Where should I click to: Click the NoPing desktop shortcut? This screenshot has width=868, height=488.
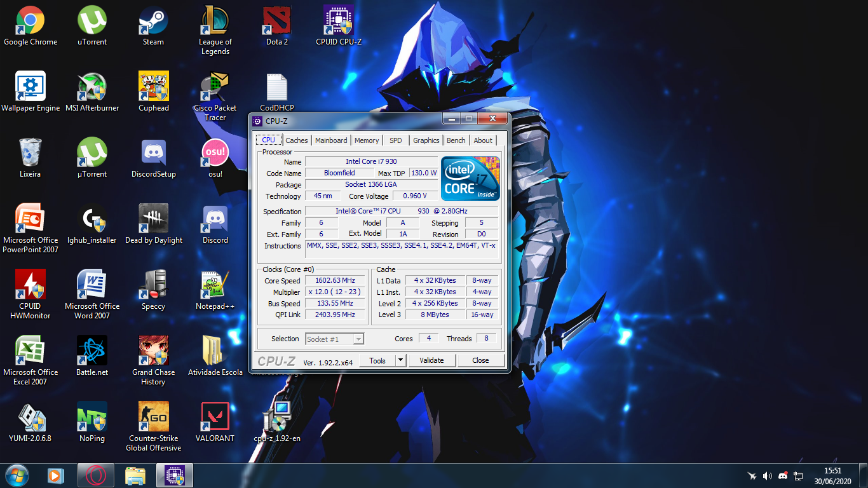point(92,423)
